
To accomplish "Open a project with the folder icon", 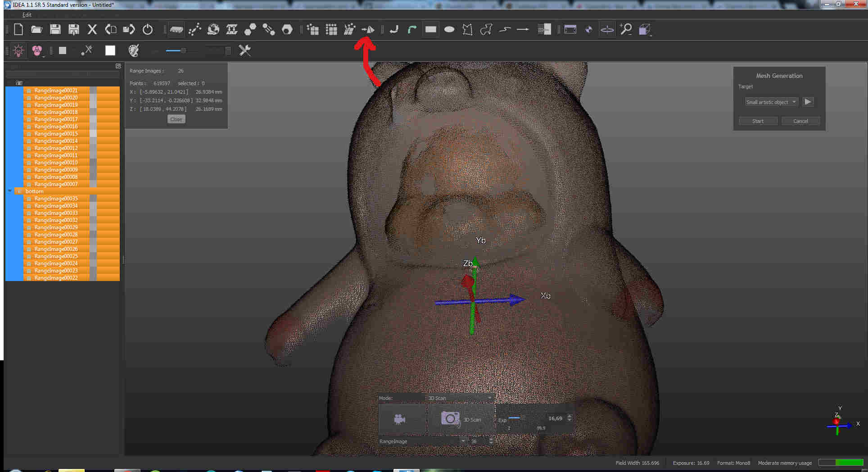I will (36, 30).
